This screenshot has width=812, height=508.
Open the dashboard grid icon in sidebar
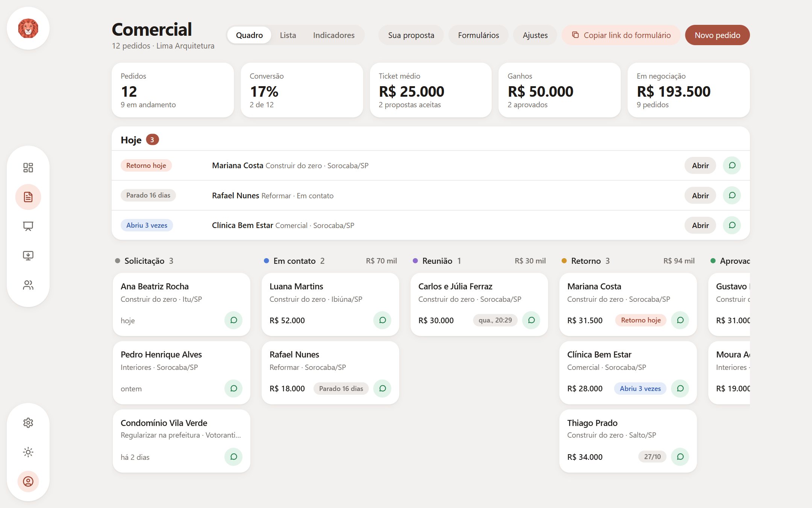pos(28,167)
